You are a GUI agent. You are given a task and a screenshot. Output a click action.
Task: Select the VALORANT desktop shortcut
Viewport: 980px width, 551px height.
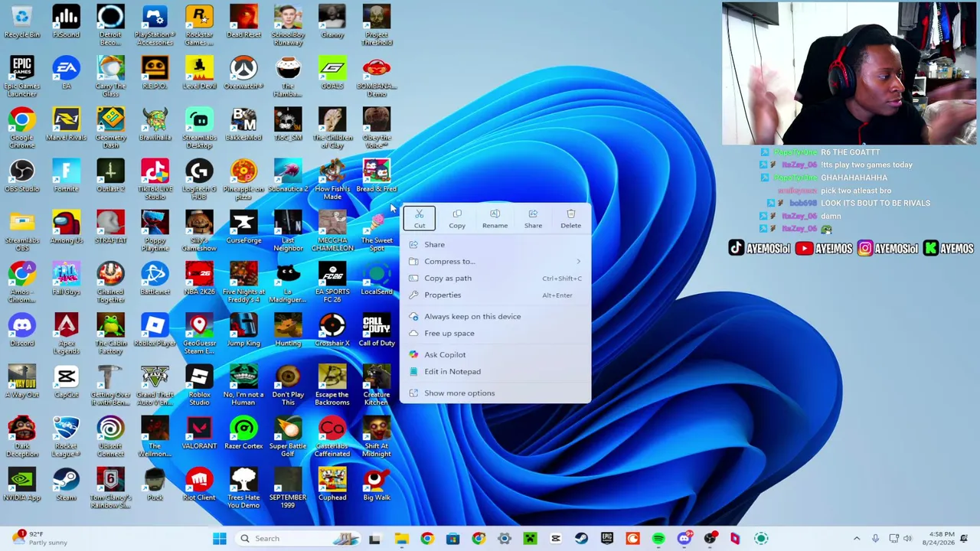pos(199,432)
